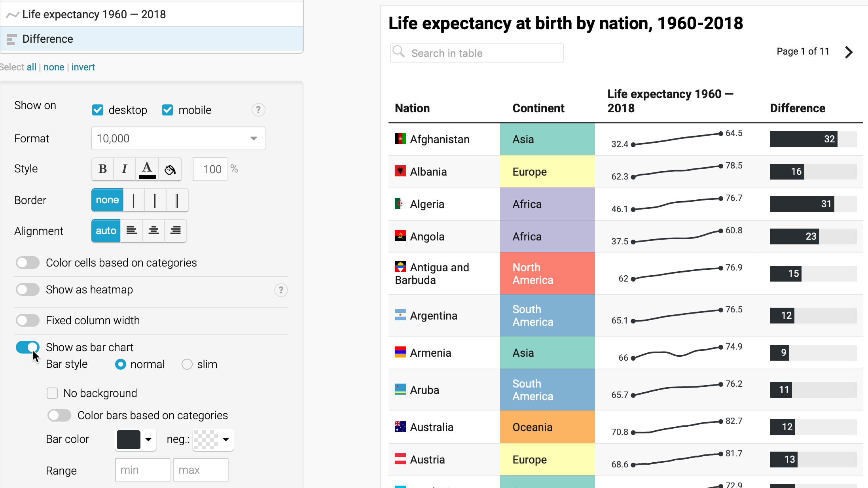This screenshot has height=488, width=868.
Task: Click Life expectancy table column header
Action: coord(670,101)
